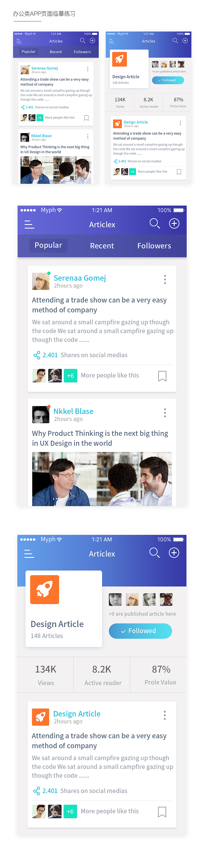Toggle the large Followed button
The height and width of the screenshot is (868, 204).
click(140, 631)
